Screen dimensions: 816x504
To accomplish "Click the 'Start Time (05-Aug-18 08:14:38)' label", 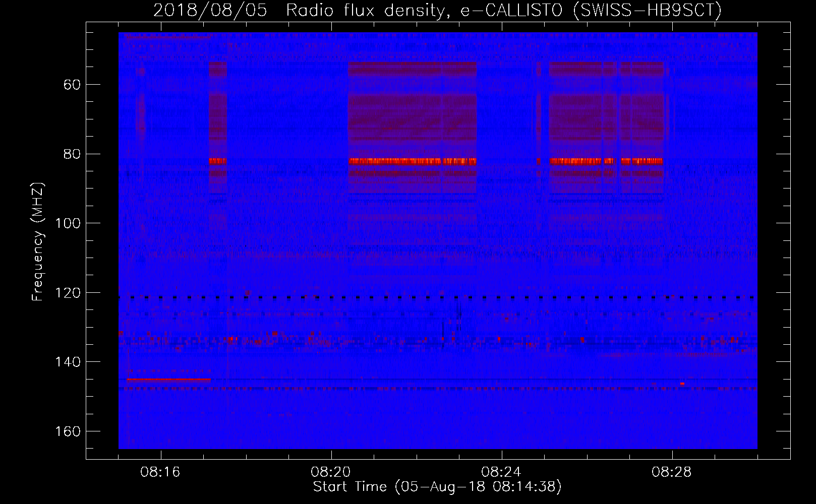I will [x=437, y=487].
